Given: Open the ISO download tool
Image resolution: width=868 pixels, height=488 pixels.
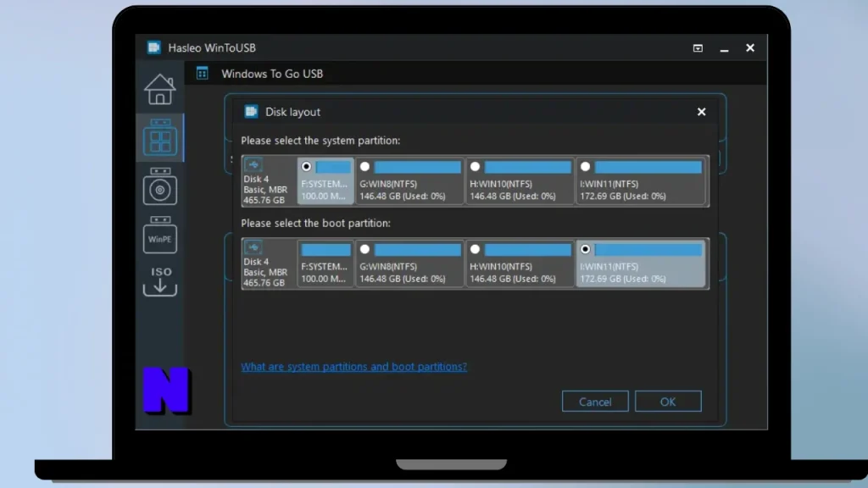Looking at the screenshot, I should tap(160, 281).
